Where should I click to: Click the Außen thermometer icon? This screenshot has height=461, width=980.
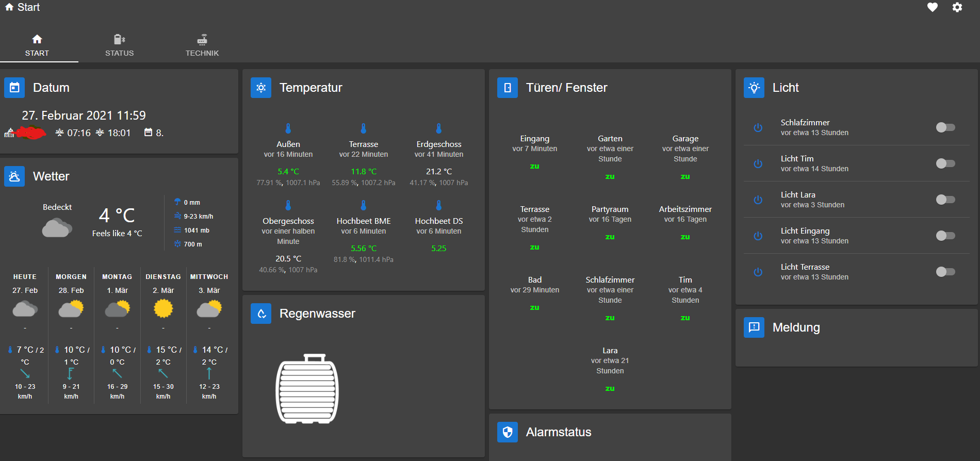click(x=288, y=128)
